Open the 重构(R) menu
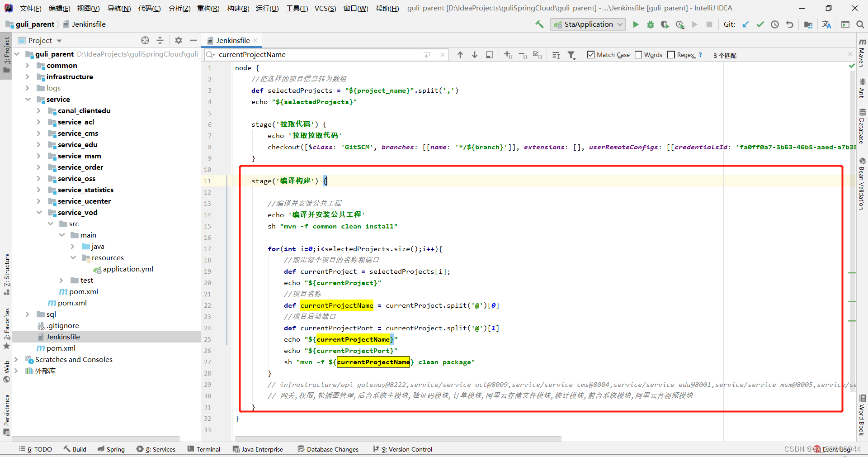The width and height of the screenshot is (868, 457). (208, 8)
